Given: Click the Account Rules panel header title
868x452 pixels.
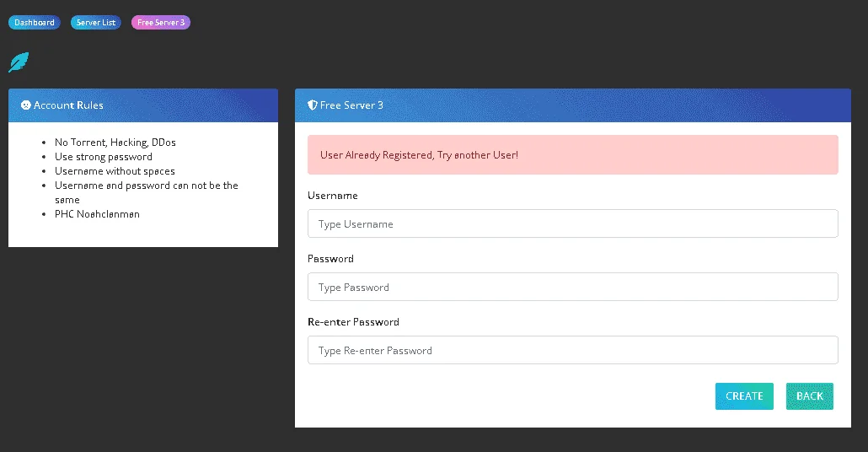Looking at the screenshot, I should click(68, 105).
